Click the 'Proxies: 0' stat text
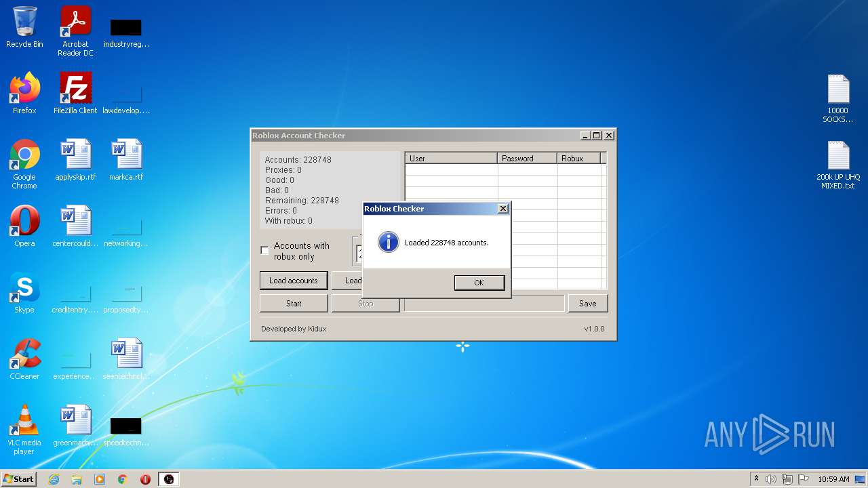 283,170
